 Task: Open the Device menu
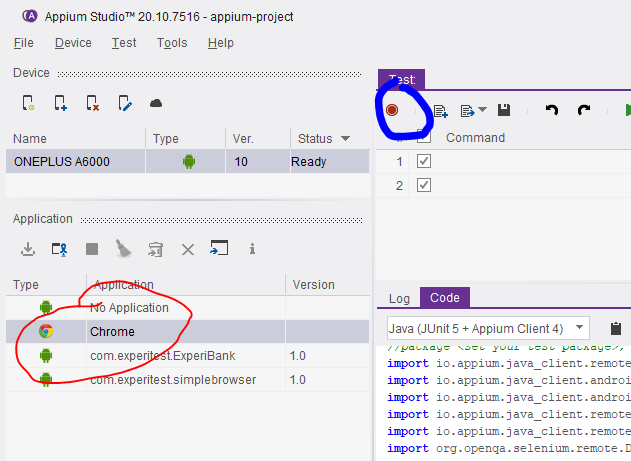[73, 43]
